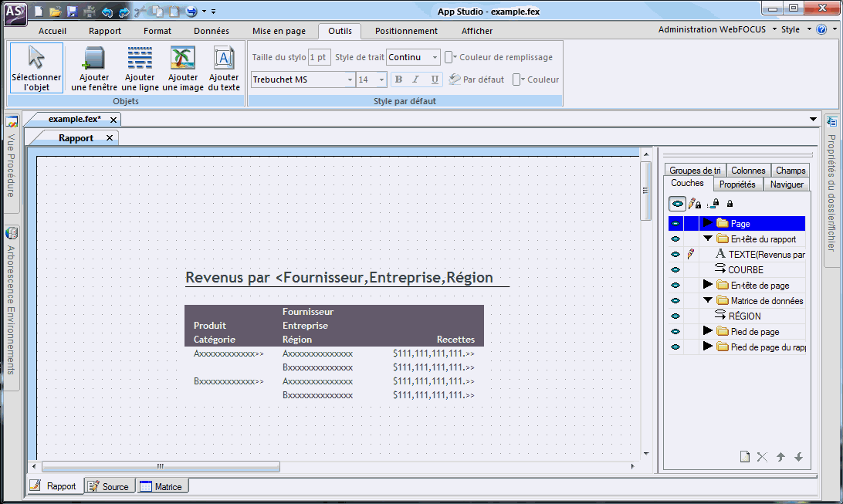Screen dimensions: 843x504
Task: Collapse the Matrice de données folder
Action: [x=707, y=300]
